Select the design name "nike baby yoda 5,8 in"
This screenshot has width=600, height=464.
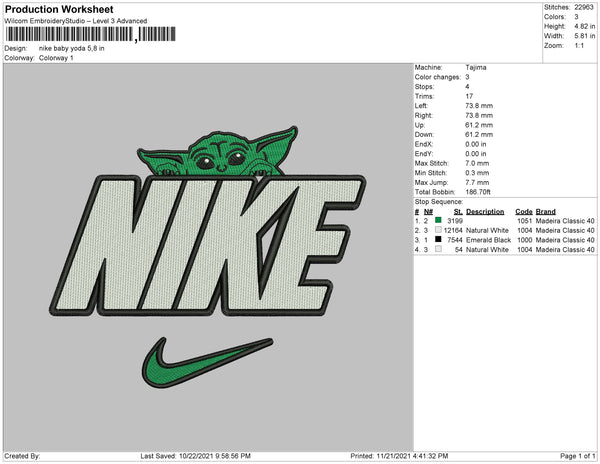pos(72,48)
